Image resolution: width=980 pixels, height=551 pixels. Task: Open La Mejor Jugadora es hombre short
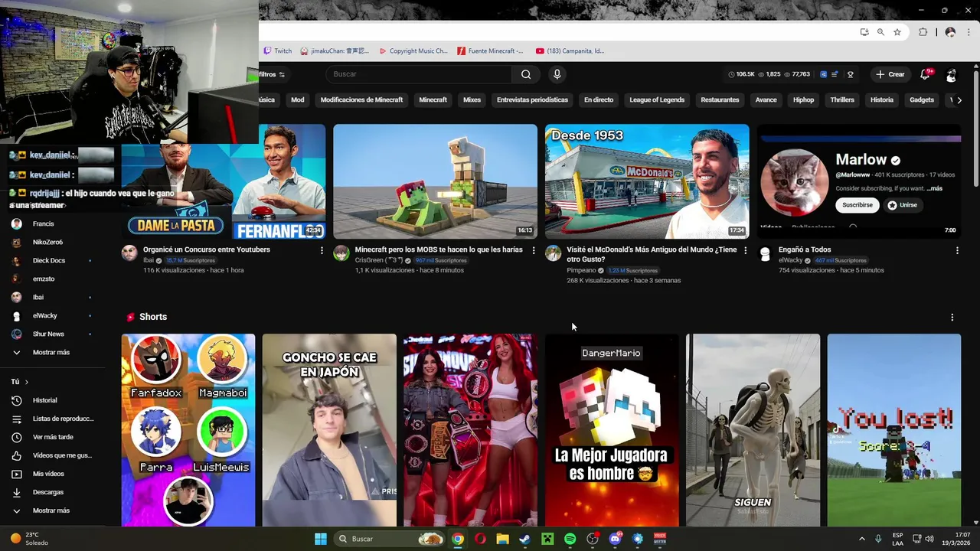click(612, 430)
